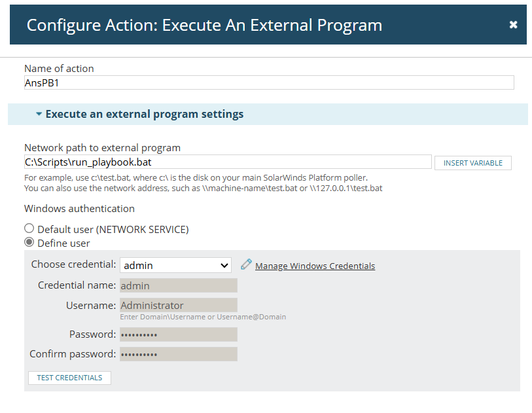Click the Network path to external program field

point(228,162)
